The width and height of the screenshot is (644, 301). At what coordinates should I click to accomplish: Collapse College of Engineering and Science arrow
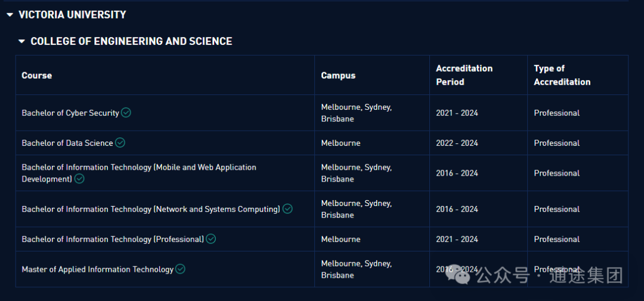click(22, 41)
